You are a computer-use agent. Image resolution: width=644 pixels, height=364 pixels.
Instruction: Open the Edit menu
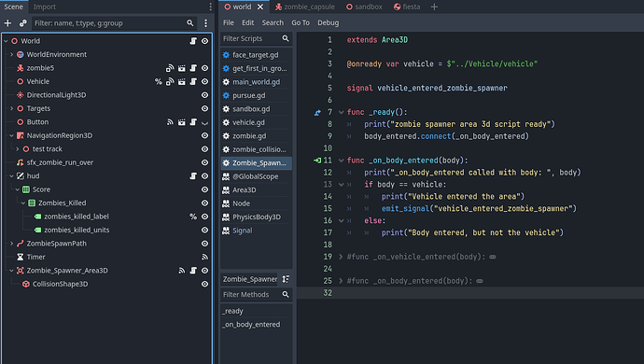(x=247, y=22)
